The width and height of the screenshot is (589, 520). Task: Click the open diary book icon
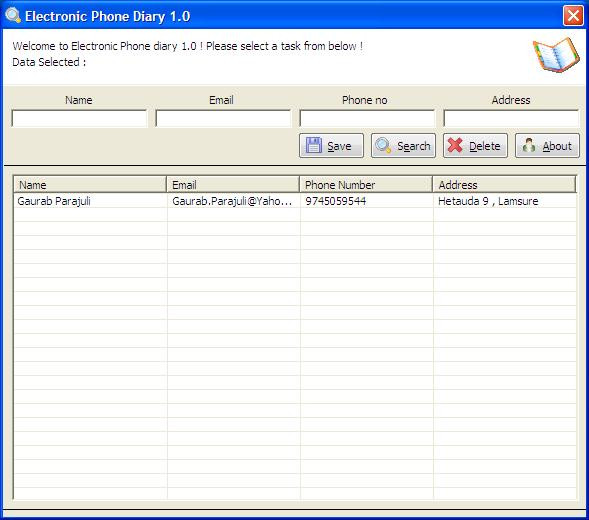tap(556, 55)
